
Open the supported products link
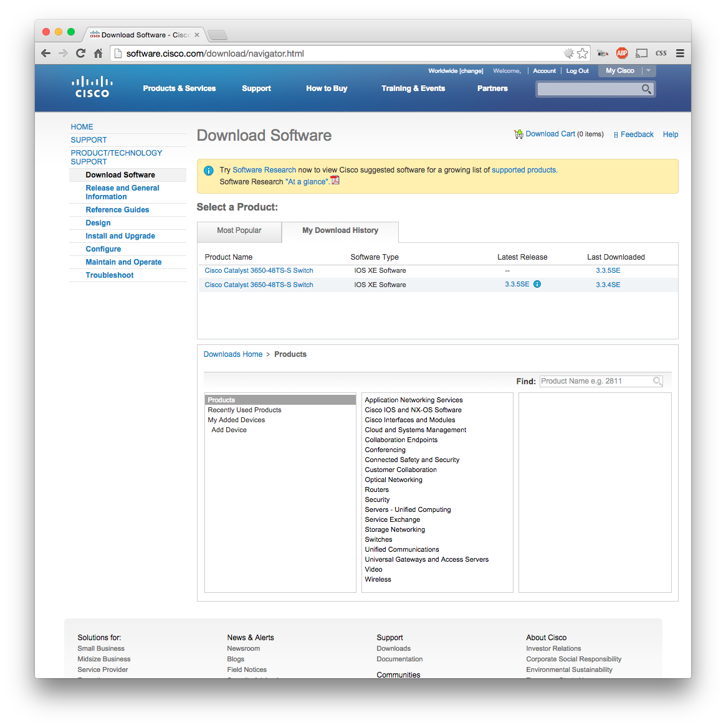[524, 170]
